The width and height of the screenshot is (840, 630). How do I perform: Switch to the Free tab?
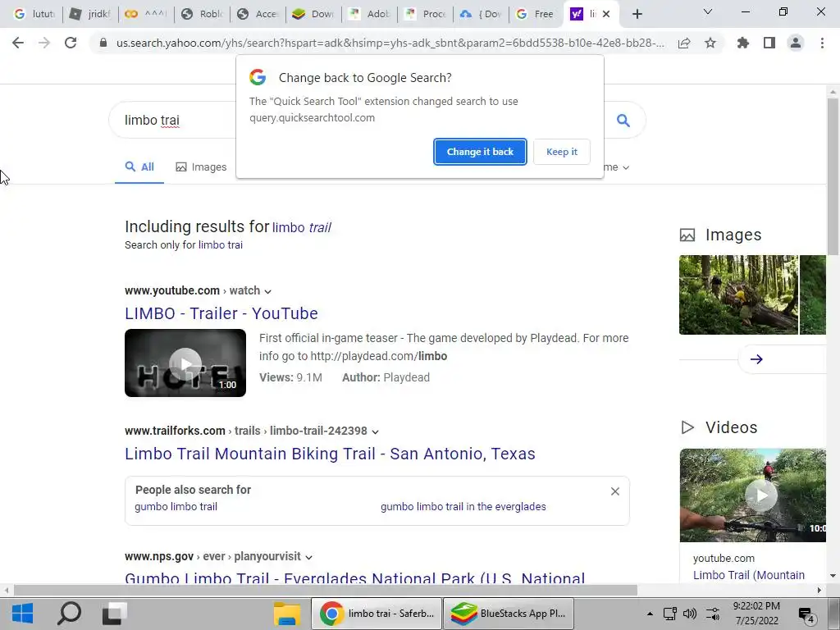click(x=536, y=15)
